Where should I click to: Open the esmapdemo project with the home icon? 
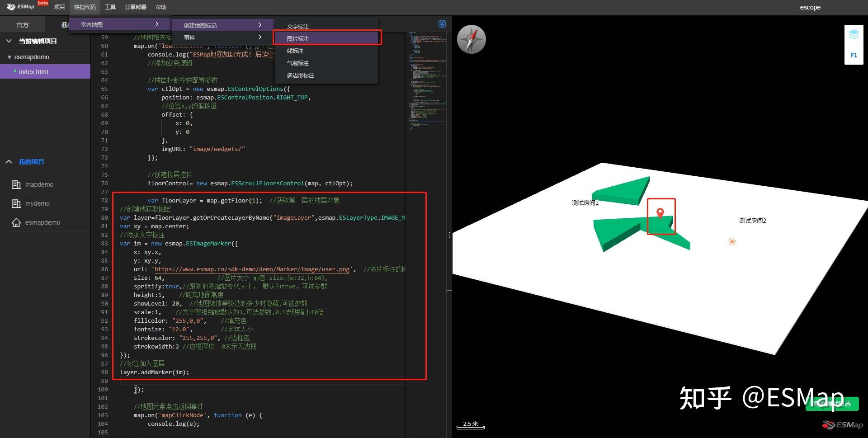[x=42, y=222]
